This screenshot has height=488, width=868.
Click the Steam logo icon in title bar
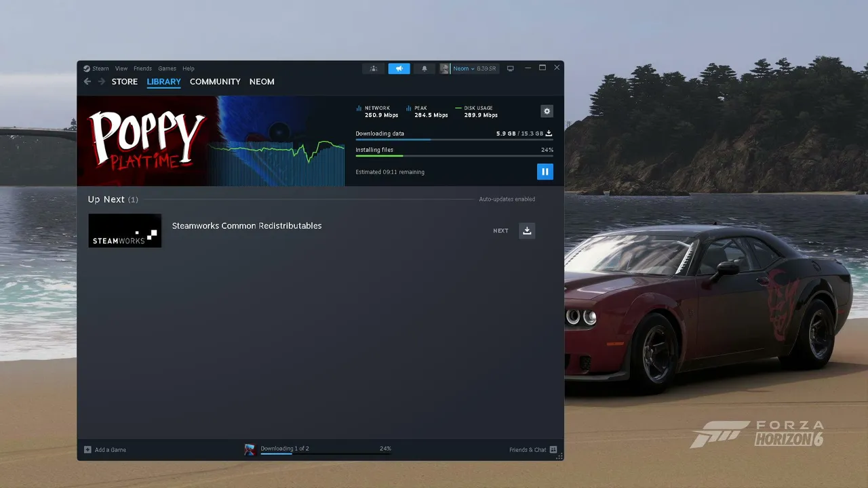click(87, 68)
